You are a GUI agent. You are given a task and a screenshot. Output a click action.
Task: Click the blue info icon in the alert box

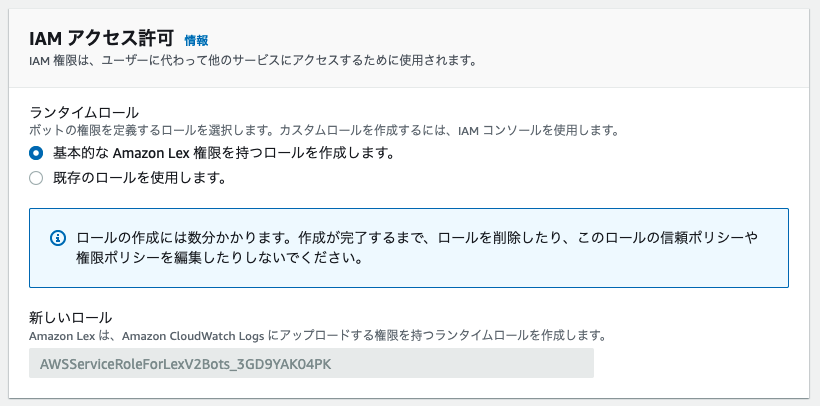58,238
